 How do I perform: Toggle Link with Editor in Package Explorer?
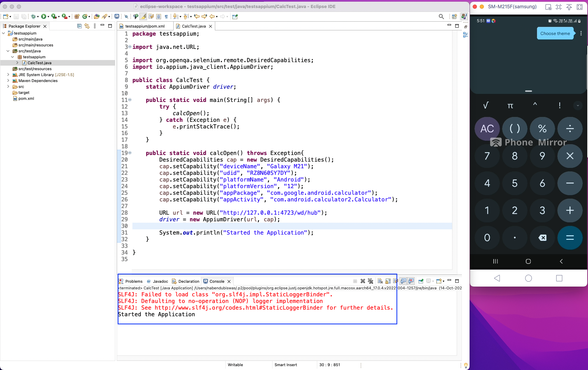87,26
